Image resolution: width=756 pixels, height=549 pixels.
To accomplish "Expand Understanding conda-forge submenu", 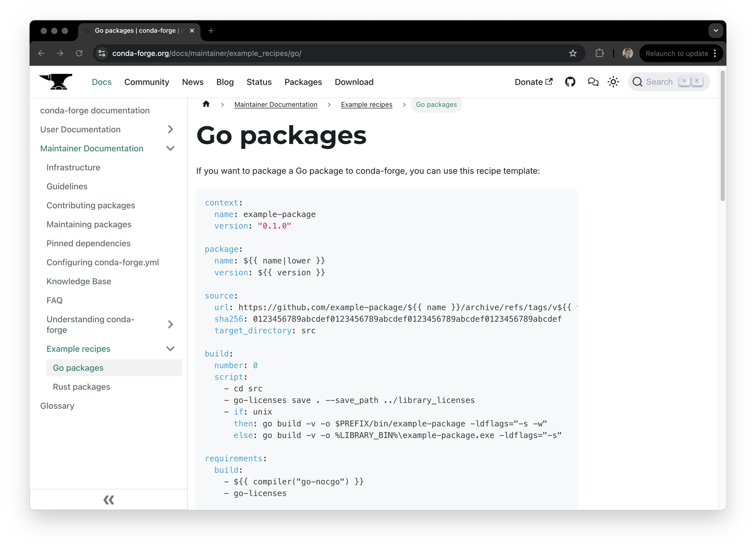I will tap(170, 325).
